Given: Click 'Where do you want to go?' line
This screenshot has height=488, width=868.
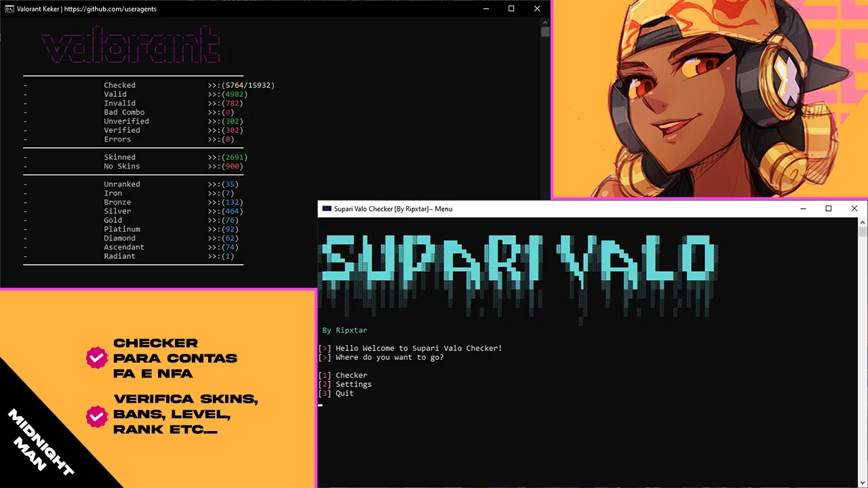Looking at the screenshot, I should point(390,357).
